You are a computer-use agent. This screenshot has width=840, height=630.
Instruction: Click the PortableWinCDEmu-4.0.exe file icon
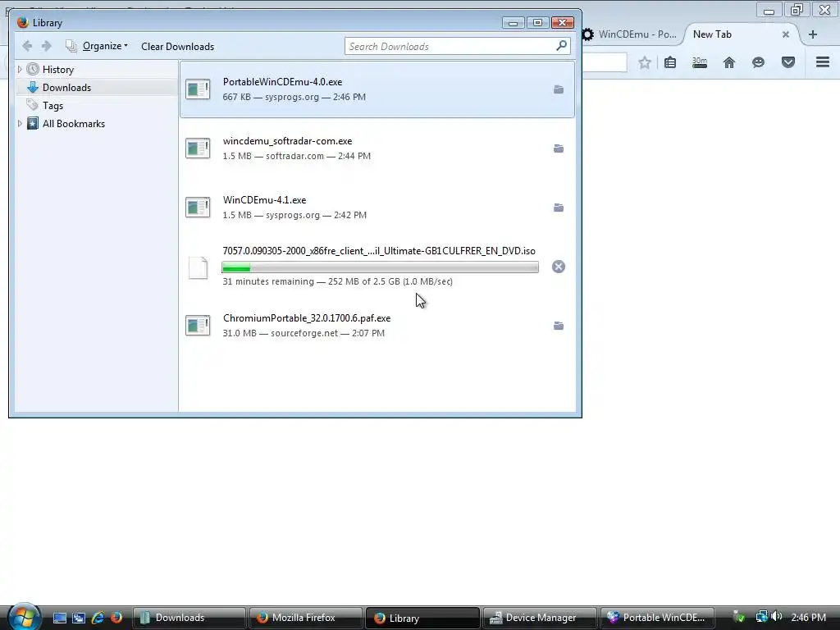(x=198, y=89)
